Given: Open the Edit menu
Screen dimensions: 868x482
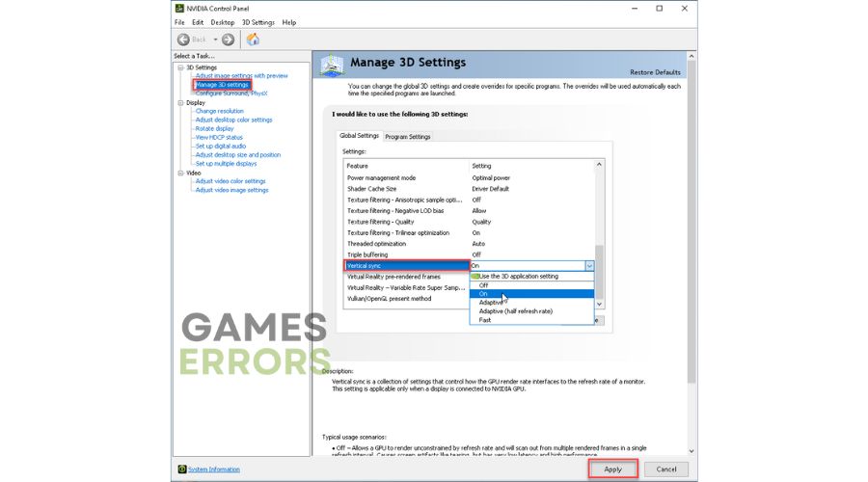Looking at the screenshot, I should pos(198,22).
